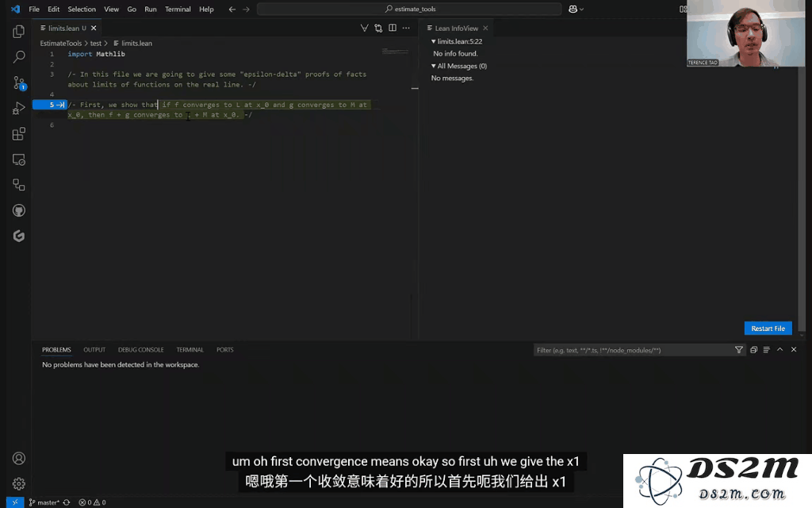The height and width of the screenshot is (508, 812).
Task: Click line number 1 in the gutter
Action: [x=52, y=54]
